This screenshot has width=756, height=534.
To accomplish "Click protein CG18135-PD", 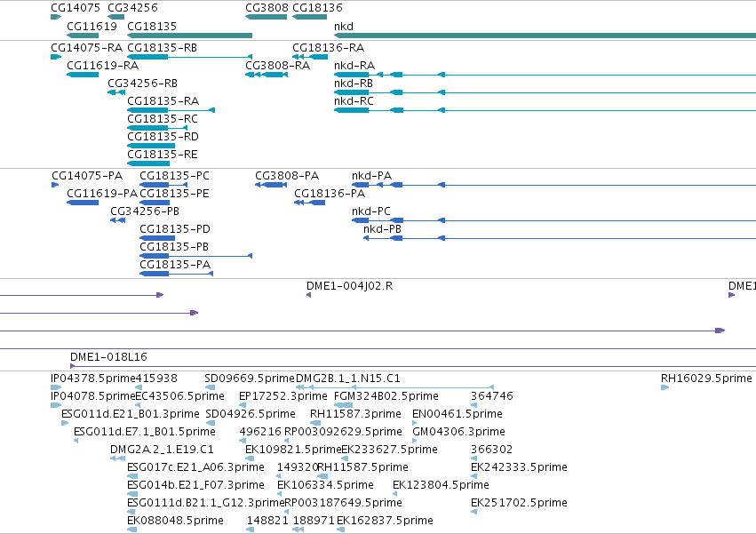I will tap(157, 238).
